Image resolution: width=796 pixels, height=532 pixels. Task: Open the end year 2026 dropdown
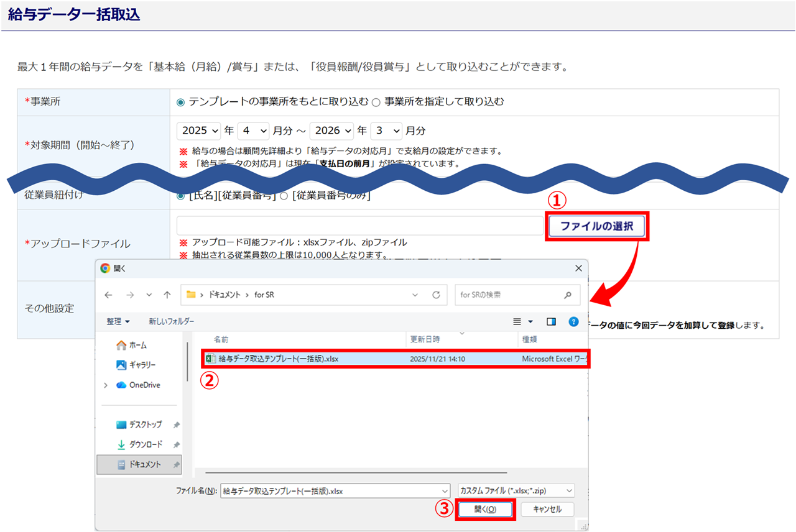tap(331, 131)
